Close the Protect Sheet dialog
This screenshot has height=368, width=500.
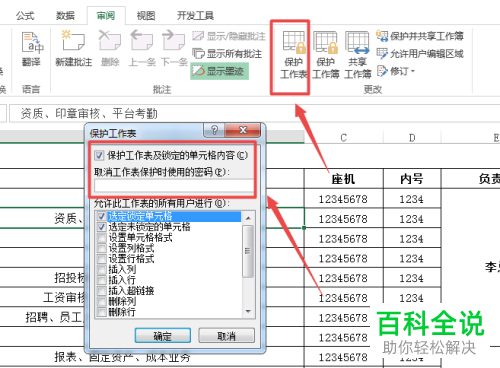pyautogui.click(x=243, y=130)
